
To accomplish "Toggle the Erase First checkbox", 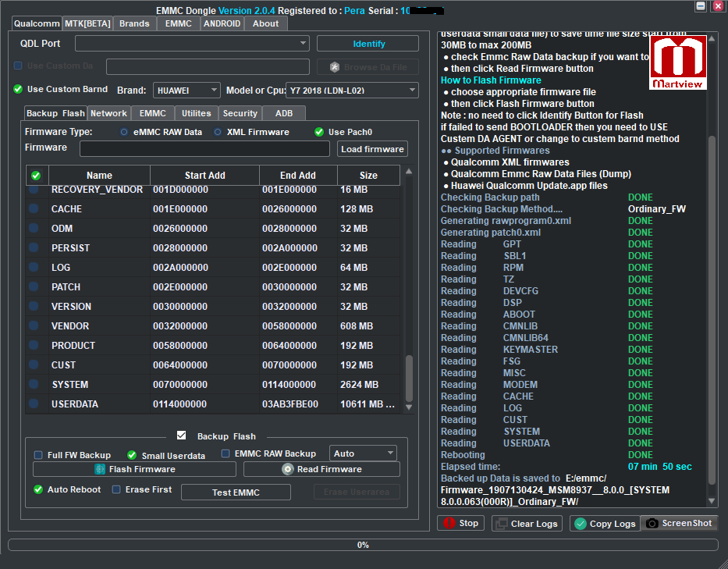I will pyautogui.click(x=116, y=489).
